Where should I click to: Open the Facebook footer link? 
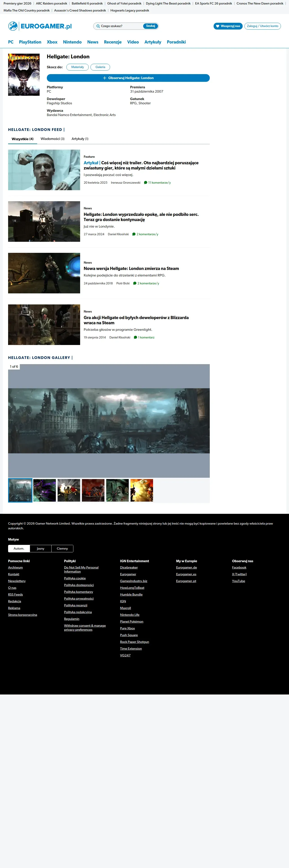click(239, 567)
